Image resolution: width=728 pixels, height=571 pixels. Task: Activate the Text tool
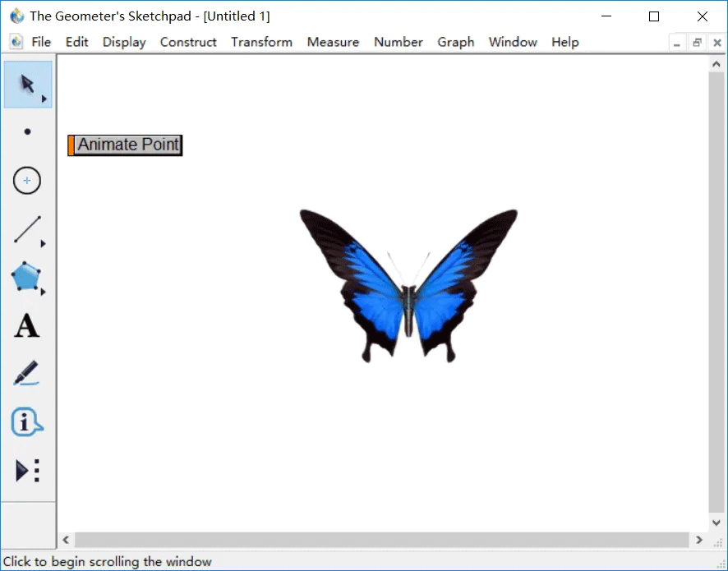[x=26, y=325]
